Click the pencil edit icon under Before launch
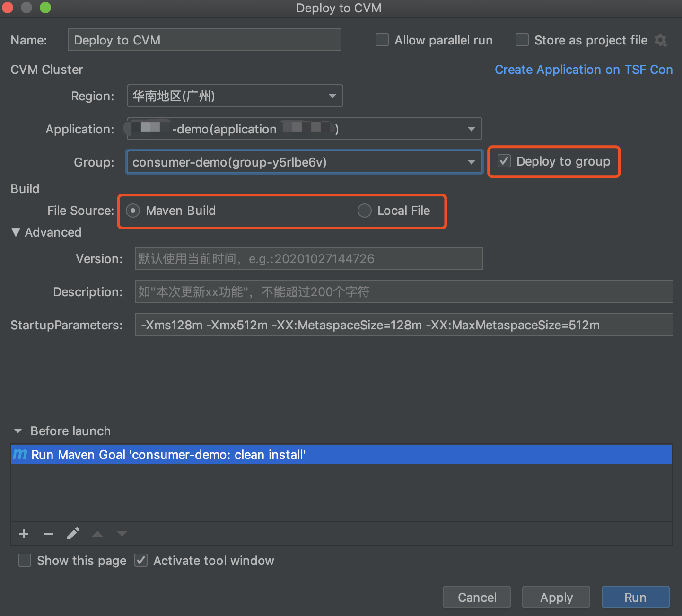The image size is (682, 616). 73,534
